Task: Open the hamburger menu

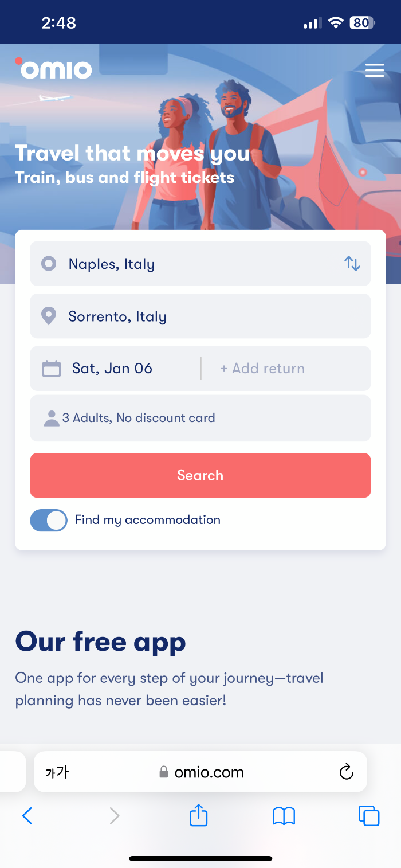Action: point(375,70)
